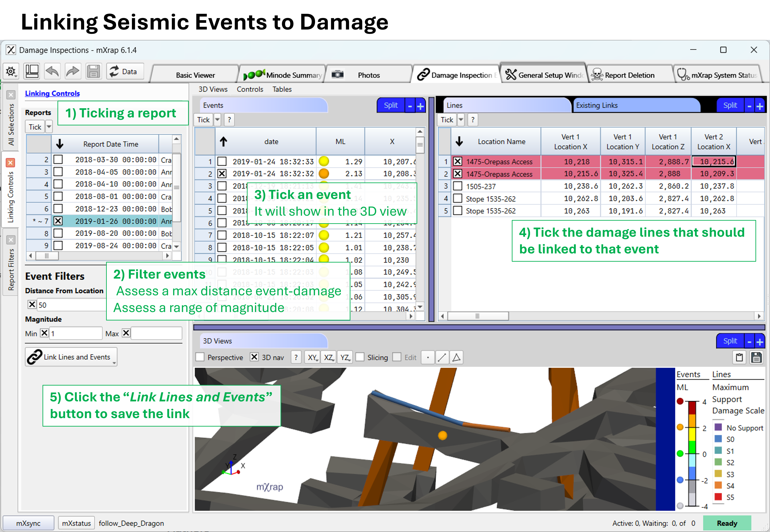Open the Photos tab
The height and width of the screenshot is (532, 770).
click(369, 75)
